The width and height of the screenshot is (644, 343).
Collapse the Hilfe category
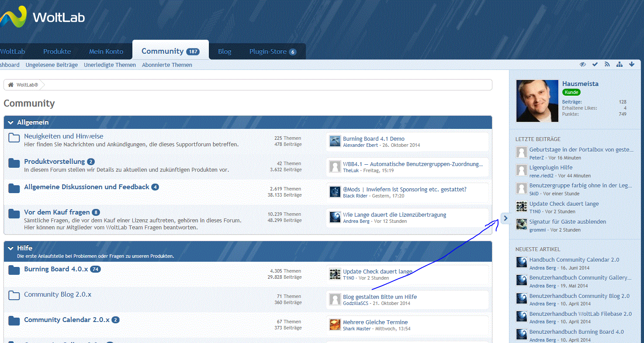(11, 248)
